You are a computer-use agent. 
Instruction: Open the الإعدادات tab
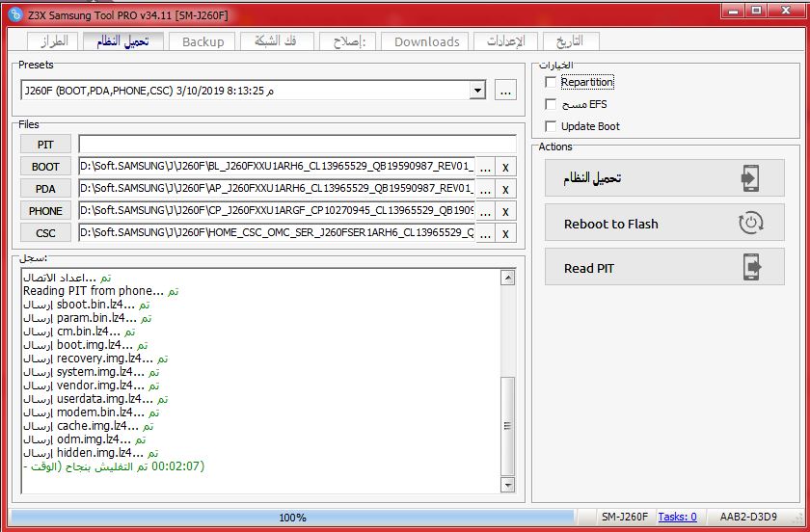tap(505, 41)
